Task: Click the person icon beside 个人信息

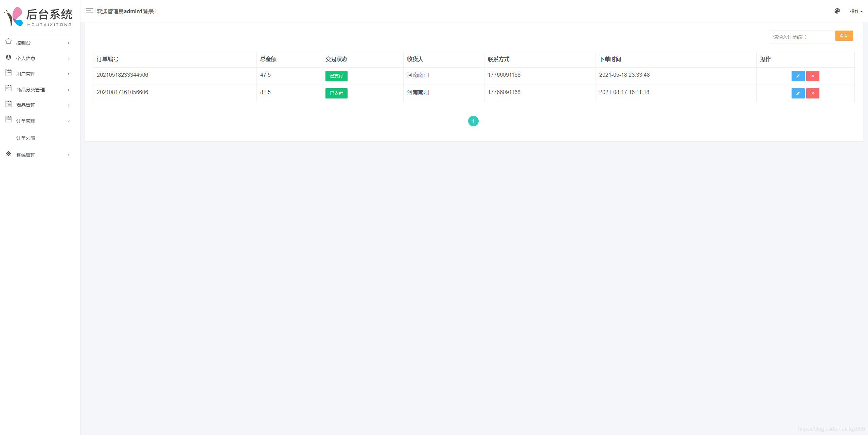Action: [x=8, y=57]
